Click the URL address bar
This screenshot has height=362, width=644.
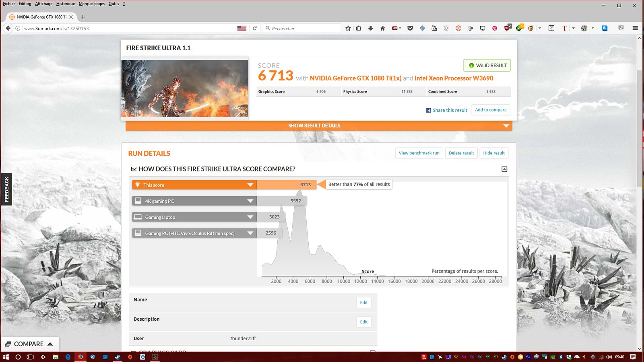(129, 28)
